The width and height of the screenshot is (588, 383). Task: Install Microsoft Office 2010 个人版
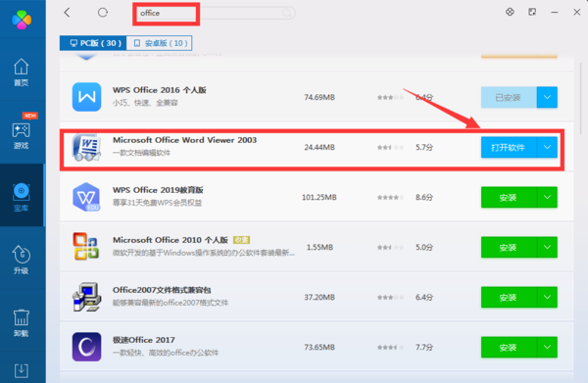point(509,248)
